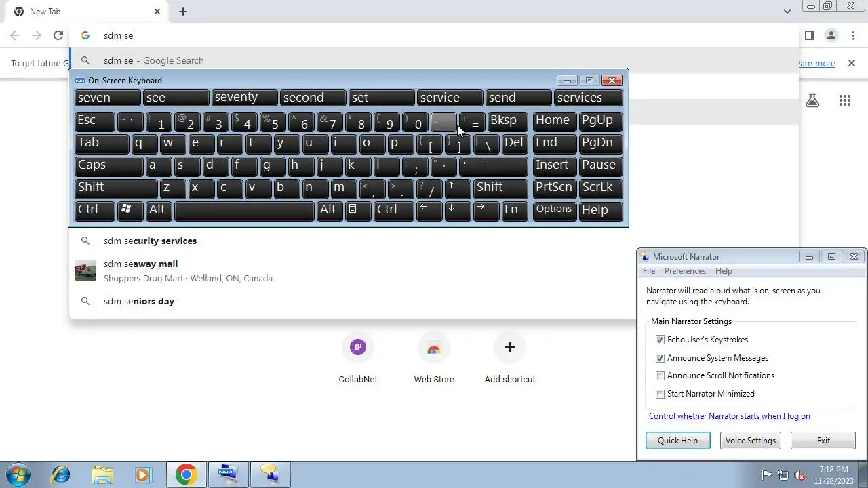Click the Help key on keyboard

601,210
